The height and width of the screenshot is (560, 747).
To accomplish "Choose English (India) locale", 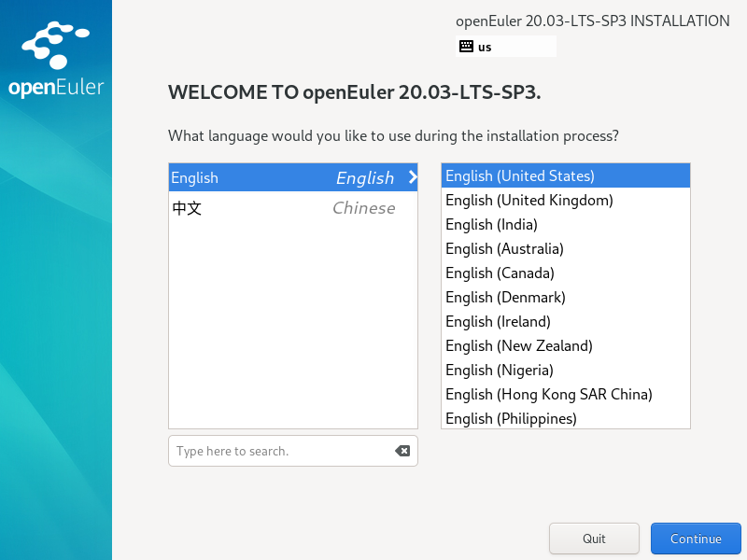I will (566, 224).
